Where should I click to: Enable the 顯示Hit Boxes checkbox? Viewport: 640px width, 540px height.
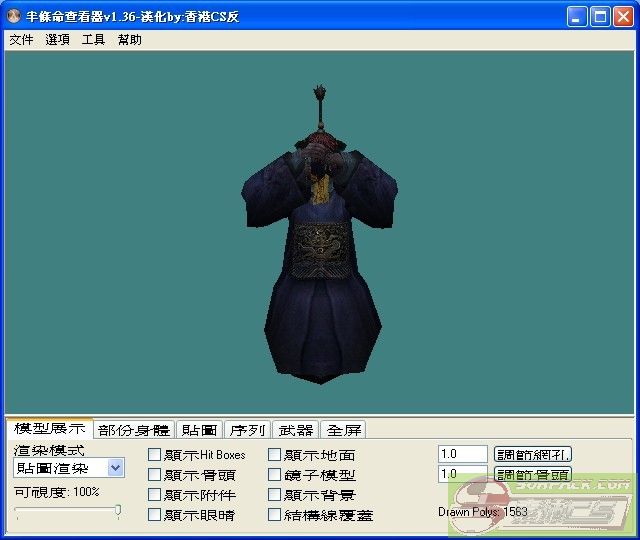(x=155, y=455)
